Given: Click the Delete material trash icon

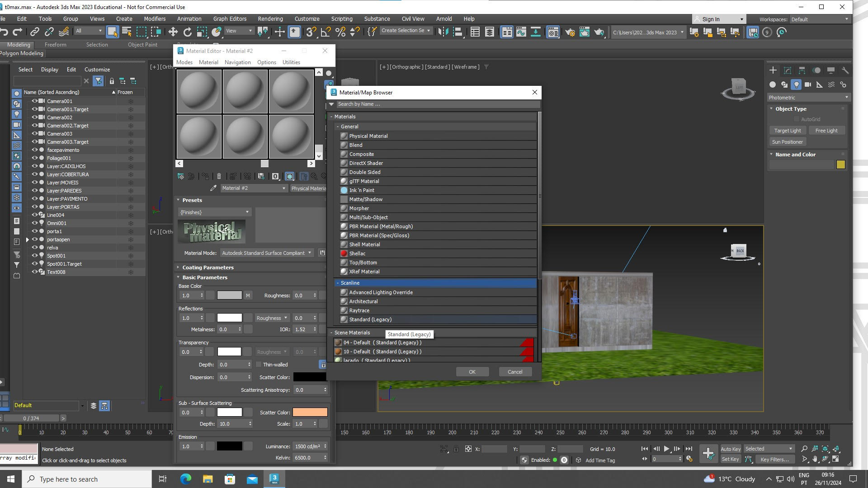Looking at the screenshot, I should (219, 176).
